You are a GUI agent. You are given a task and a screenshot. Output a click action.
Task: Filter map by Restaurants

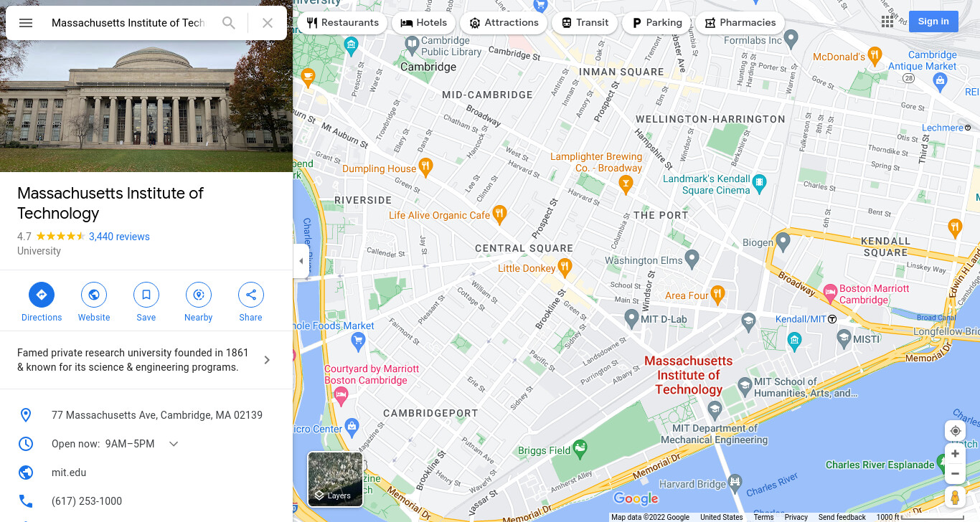[x=342, y=23]
